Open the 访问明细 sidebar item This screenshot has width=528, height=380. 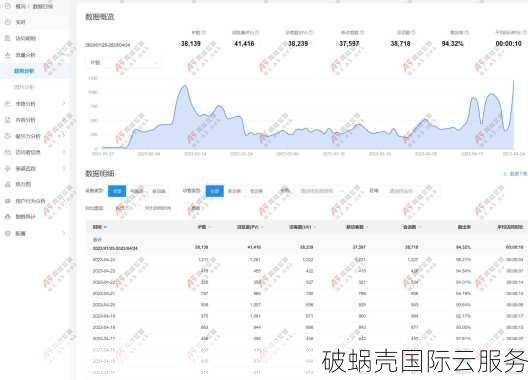pos(26,38)
